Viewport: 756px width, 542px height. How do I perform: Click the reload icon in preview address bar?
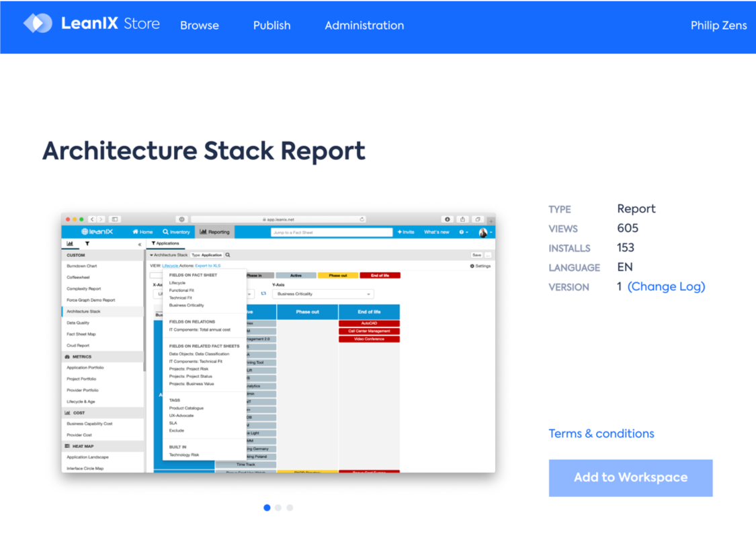click(x=362, y=219)
